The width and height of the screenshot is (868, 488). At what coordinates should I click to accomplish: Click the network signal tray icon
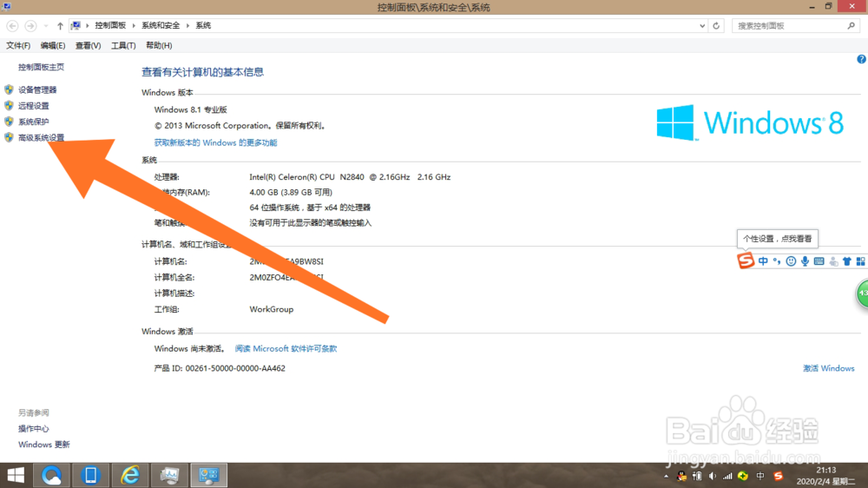point(727,476)
